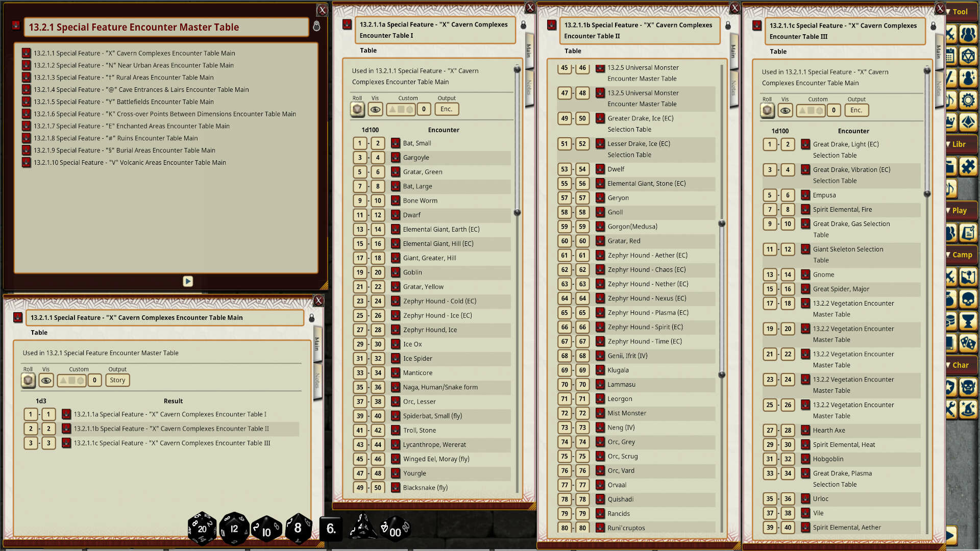980x551 pixels.
Task: Open the Options gear icon in the Tool sidebar
Action: pyautogui.click(x=969, y=100)
